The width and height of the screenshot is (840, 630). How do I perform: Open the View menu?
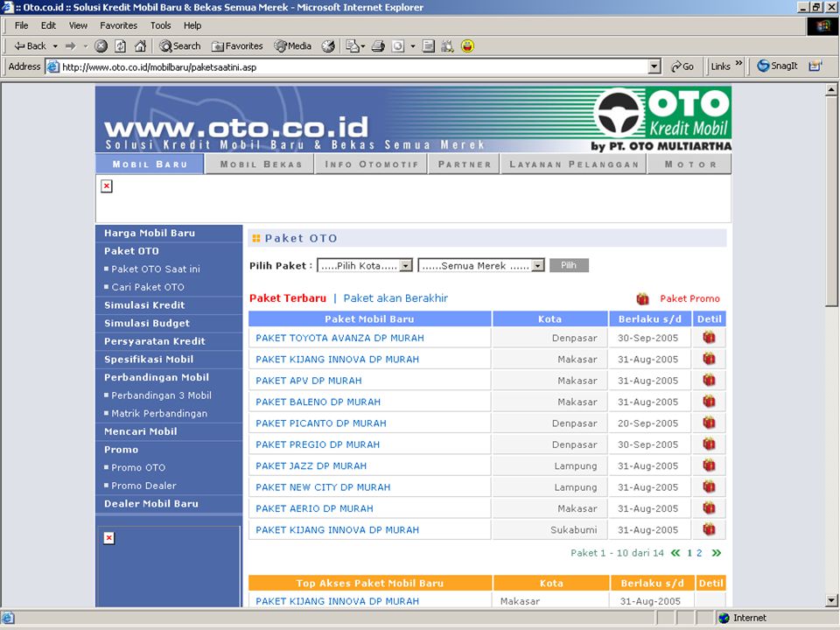tap(78, 25)
